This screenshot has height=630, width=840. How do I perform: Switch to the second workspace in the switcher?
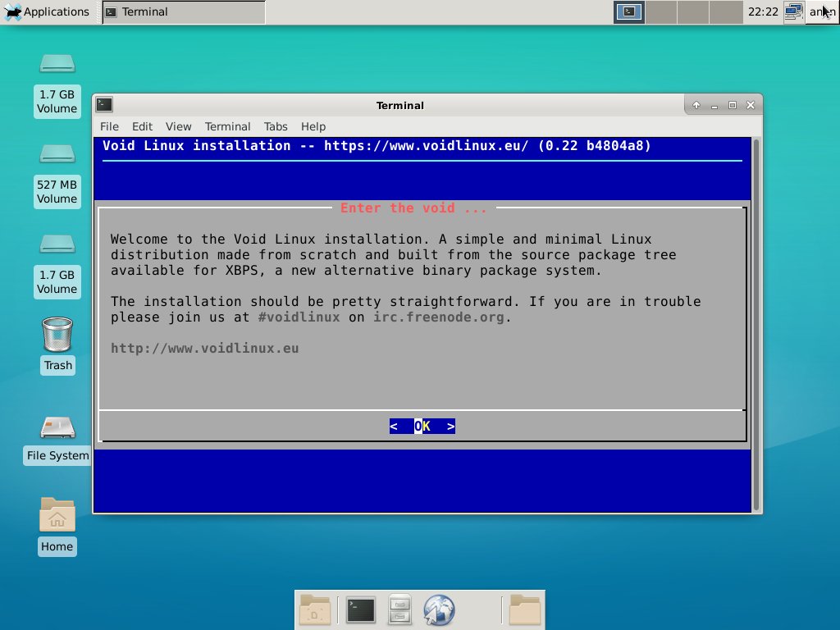[661, 11]
